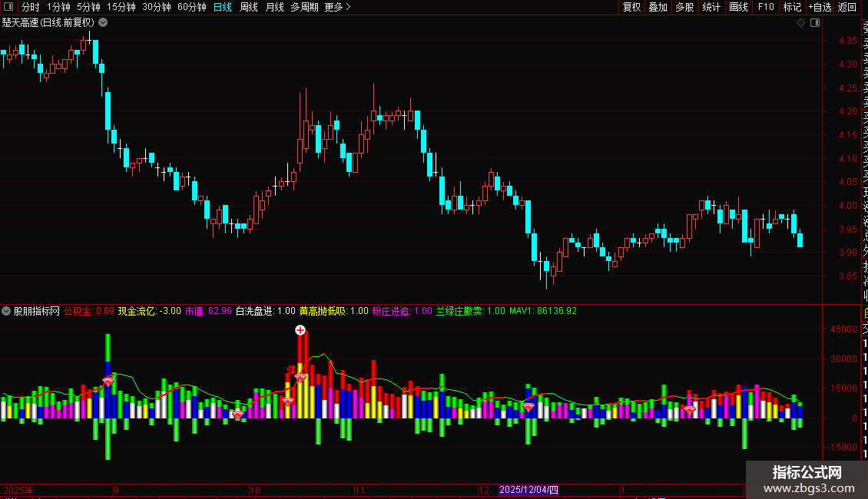Click the 爆 signal label
Image resolution: width=868 pixels, height=499 pixels.
click(291, 369)
